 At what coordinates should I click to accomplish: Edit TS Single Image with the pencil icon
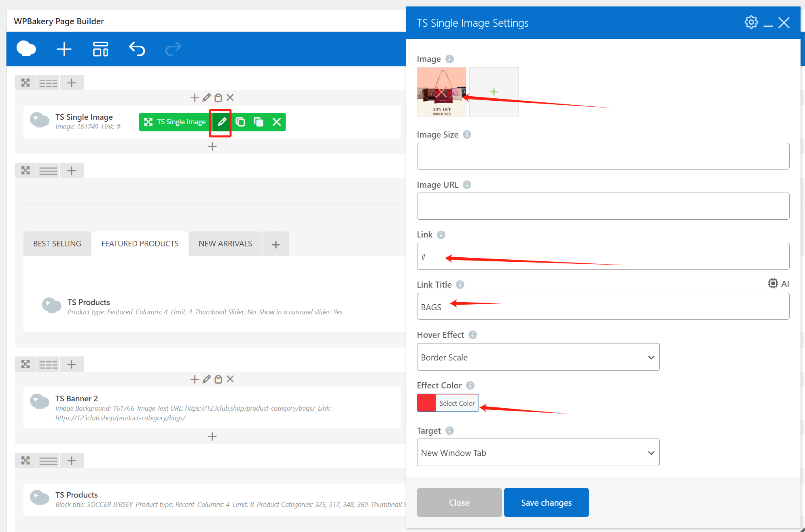click(x=220, y=121)
